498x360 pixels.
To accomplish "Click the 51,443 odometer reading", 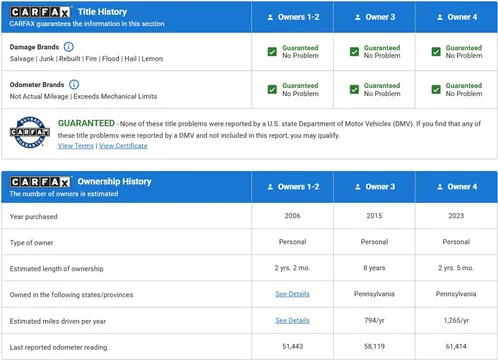I will point(292,347).
